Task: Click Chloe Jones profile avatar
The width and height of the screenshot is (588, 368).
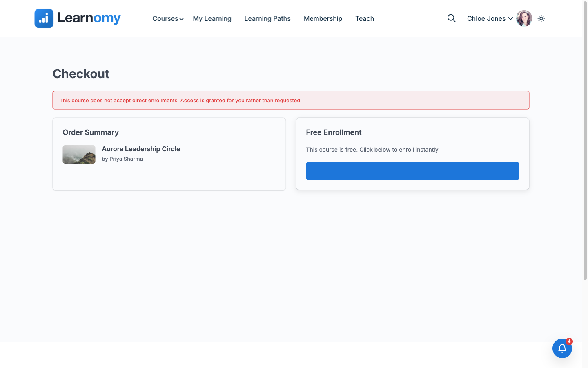Action: pos(524,18)
